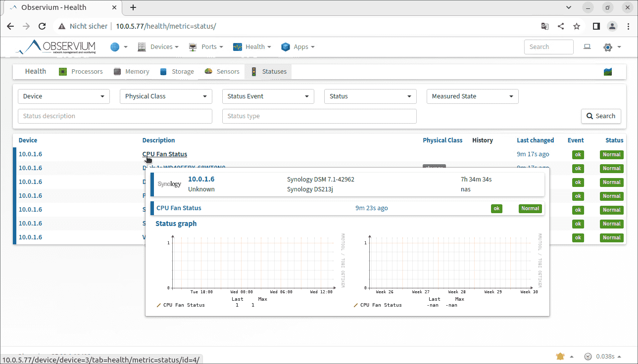
Task: Click the Synology vendor logo in popup
Action: pos(169,184)
